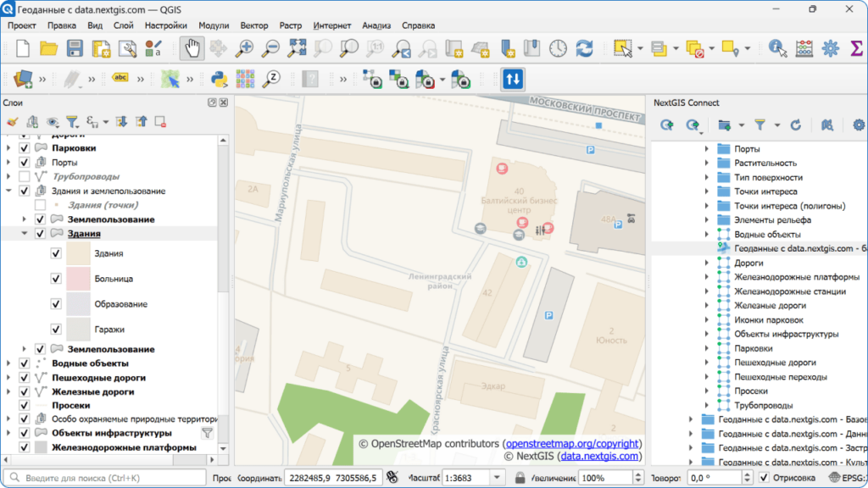Open Layer Styling panel via paintbrush icon
The image size is (868, 488).
click(x=13, y=122)
